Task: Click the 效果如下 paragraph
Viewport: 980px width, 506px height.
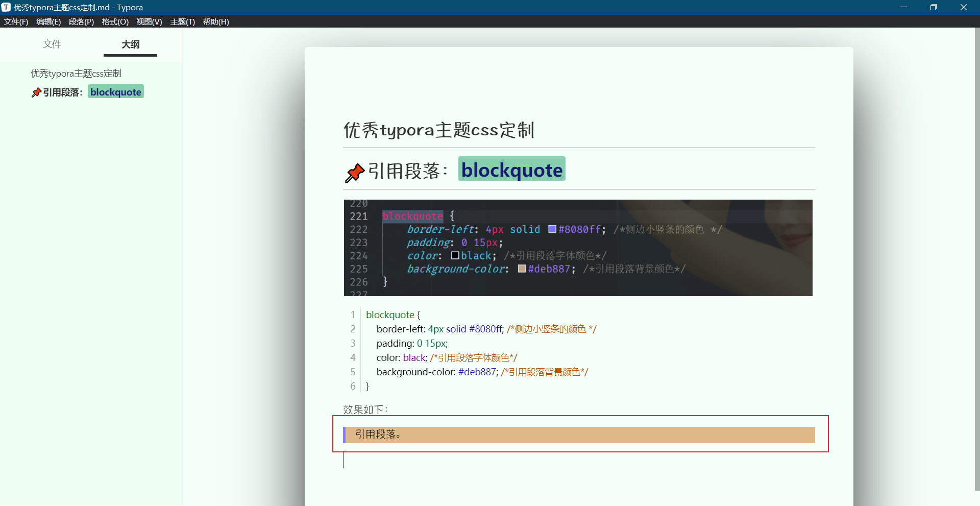Action: pyautogui.click(x=365, y=409)
